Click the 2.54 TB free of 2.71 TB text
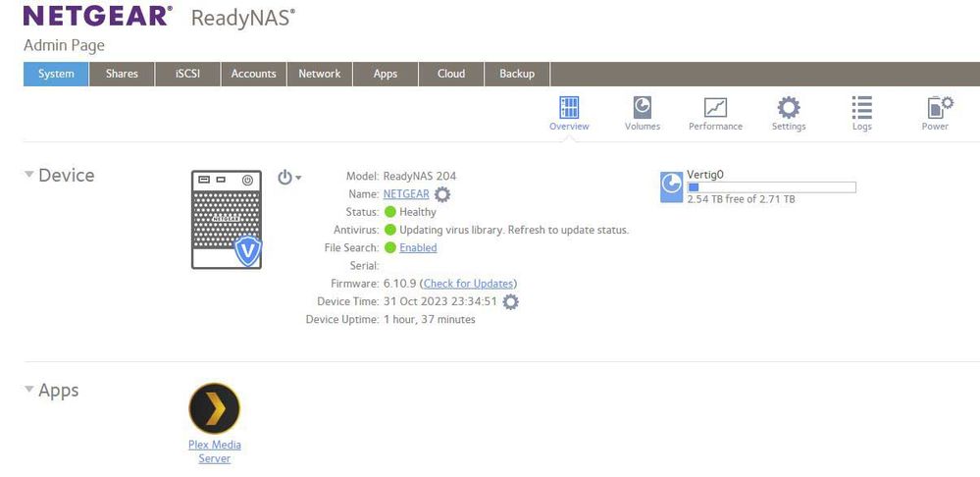980x477 pixels. 741,199
